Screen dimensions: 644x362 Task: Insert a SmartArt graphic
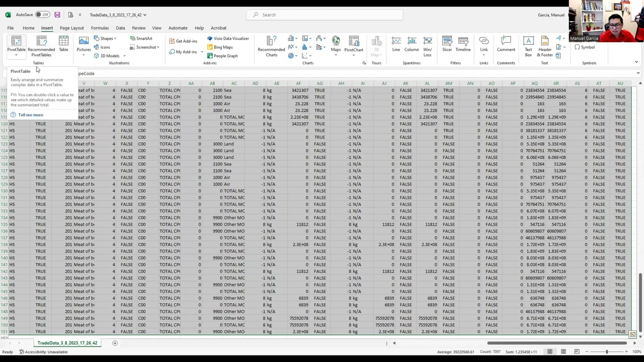pyautogui.click(x=140, y=39)
